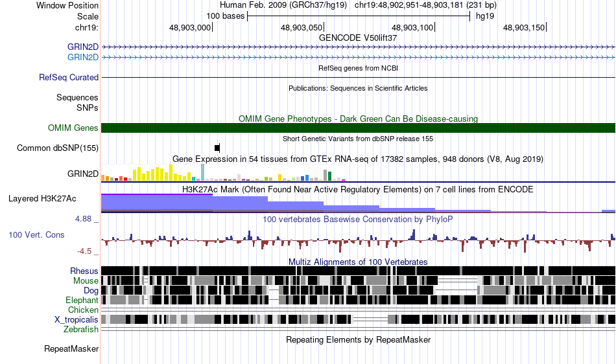Click the 48,903,100 ruler coordinate
Viewport: 616px width, 364px height.
point(412,27)
